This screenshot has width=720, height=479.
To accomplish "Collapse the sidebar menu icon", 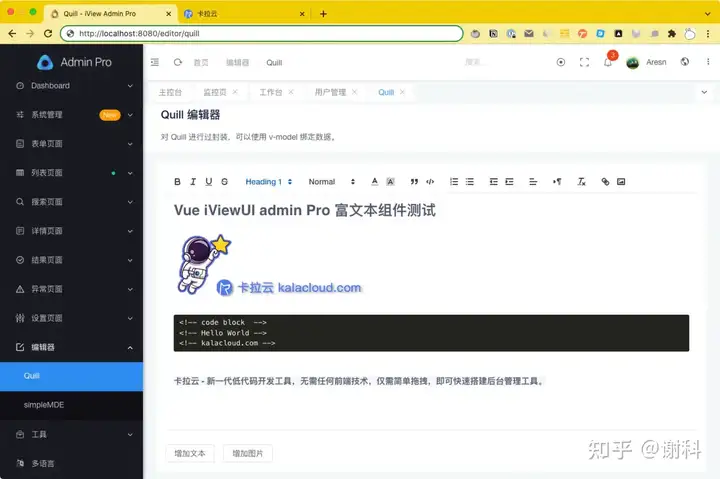I will point(155,62).
